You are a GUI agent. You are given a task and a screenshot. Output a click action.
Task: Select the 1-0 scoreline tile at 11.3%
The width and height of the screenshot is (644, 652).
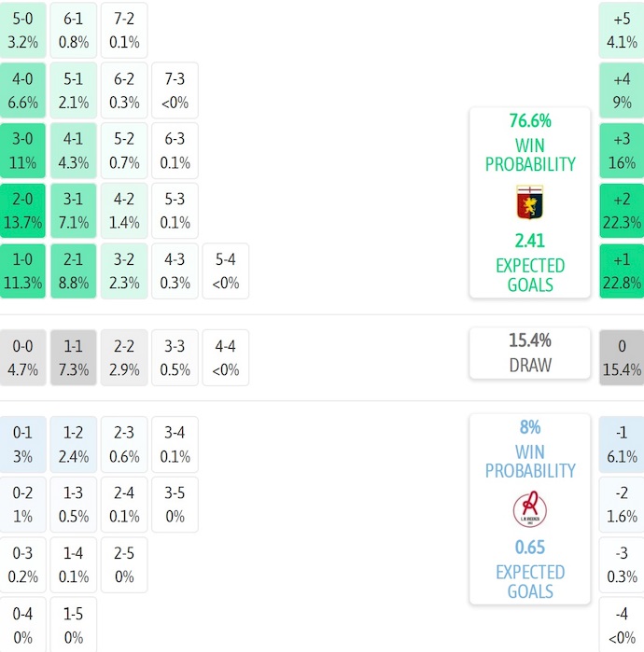point(22,271)
